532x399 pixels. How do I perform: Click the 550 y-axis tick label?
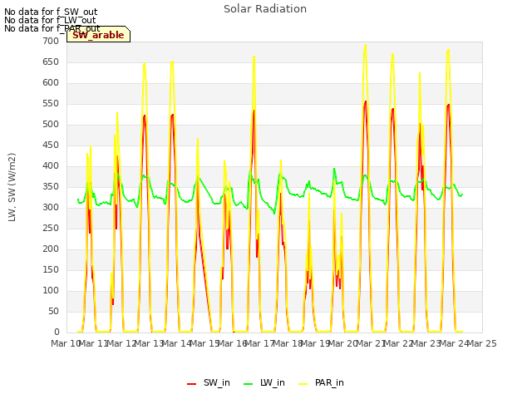tap(51, 103)
